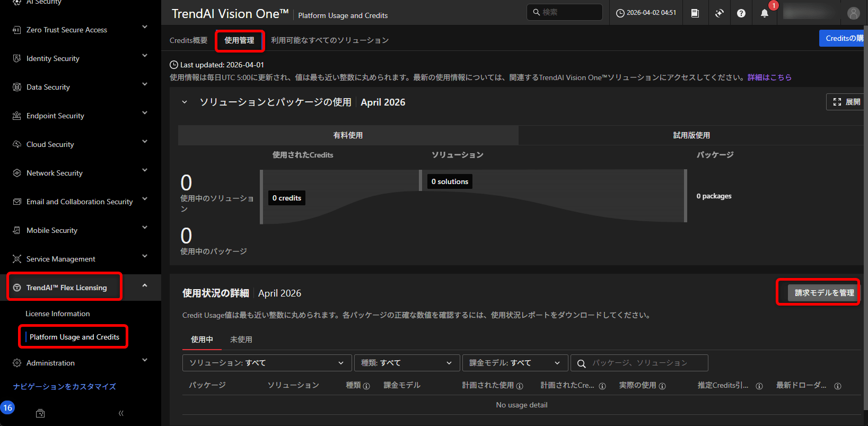Viewport: 868px width, 426px height.
Task: Click the 請求モデルを管理 button
Action: [824, 293]
